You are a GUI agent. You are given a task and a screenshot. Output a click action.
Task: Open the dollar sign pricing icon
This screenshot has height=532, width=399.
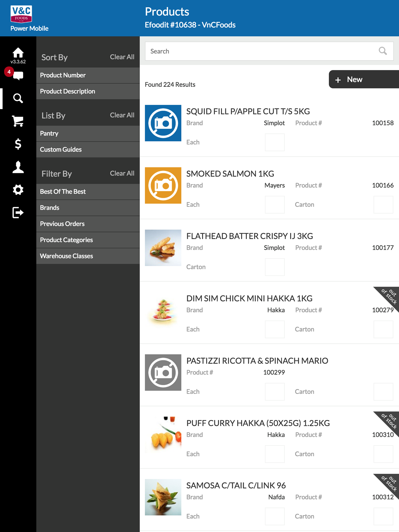(x=18, y=144)
